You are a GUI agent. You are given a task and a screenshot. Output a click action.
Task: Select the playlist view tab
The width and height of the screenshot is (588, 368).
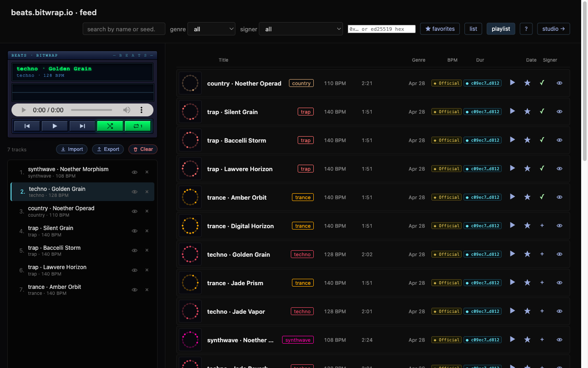click(x=501, y=29)
